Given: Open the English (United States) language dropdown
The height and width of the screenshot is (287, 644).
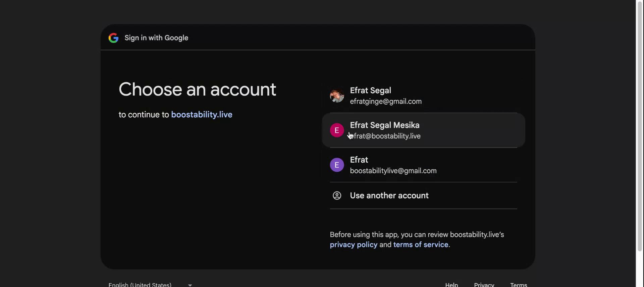Looking at the screenshot, I should tap(150, 285).
